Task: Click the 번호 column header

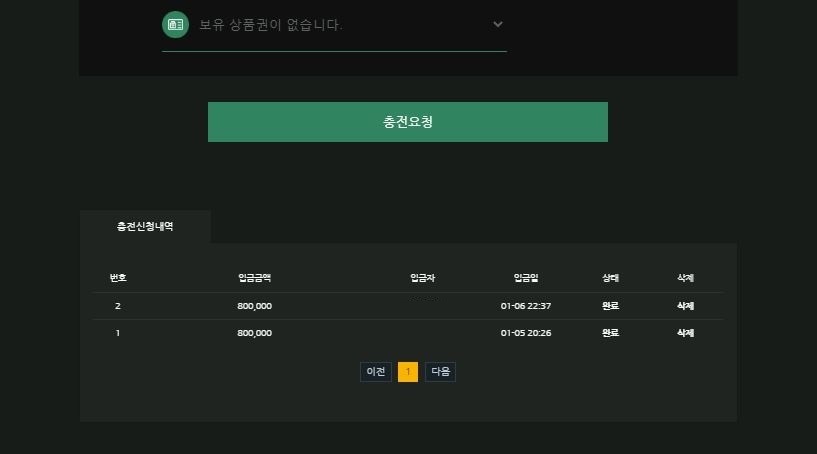Action: click(x=118, y=278)
